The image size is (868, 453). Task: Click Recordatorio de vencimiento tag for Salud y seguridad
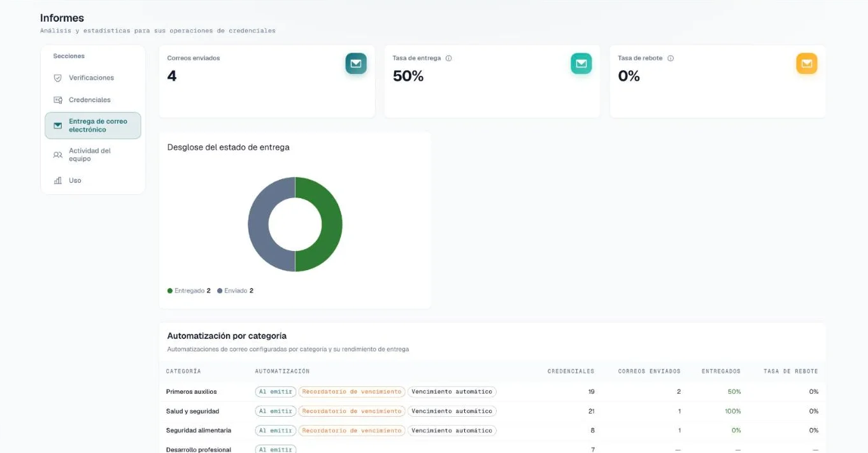point(352,411)
